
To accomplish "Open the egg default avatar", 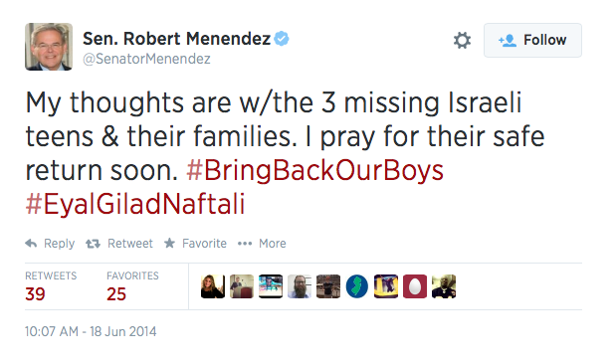I will pyautogui.click(x=415, y=286).
